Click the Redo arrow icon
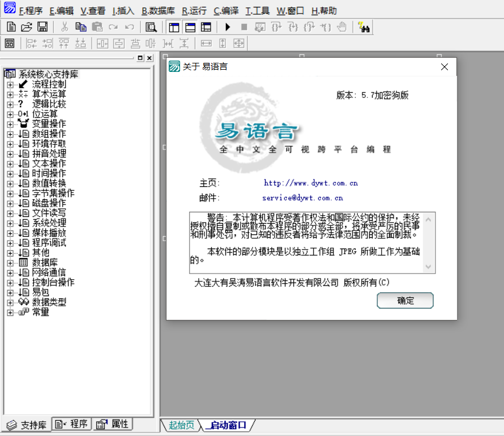 click(113, 27)
